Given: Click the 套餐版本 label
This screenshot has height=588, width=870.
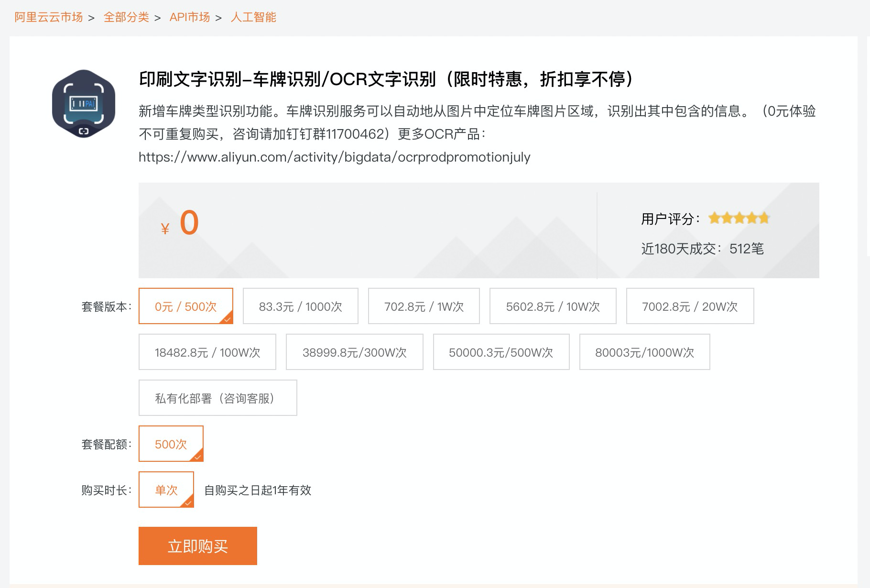Looking at the screenshot, I should 106,306.
